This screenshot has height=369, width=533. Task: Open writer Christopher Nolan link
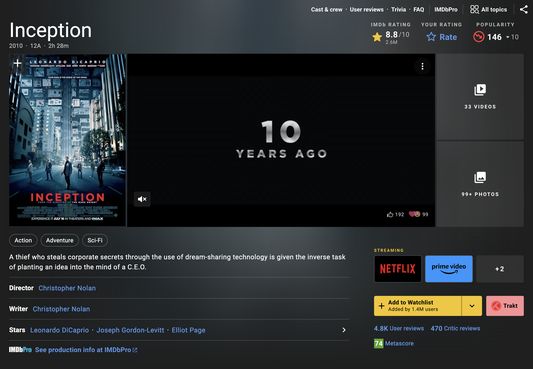point(61,309)
